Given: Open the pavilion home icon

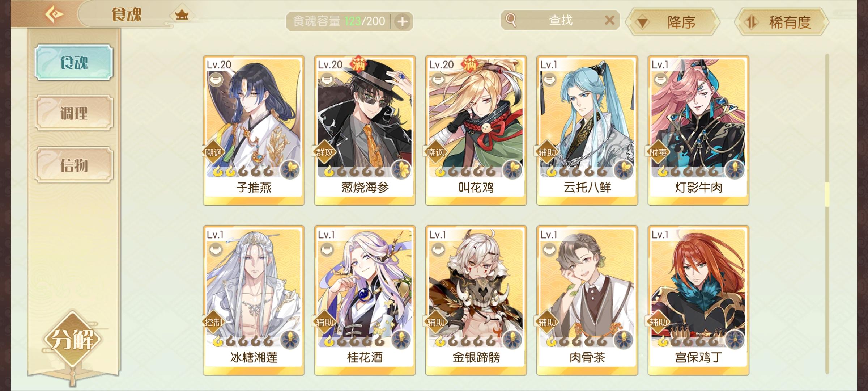Looking at the screenshot, I should [x=182, y=15].
